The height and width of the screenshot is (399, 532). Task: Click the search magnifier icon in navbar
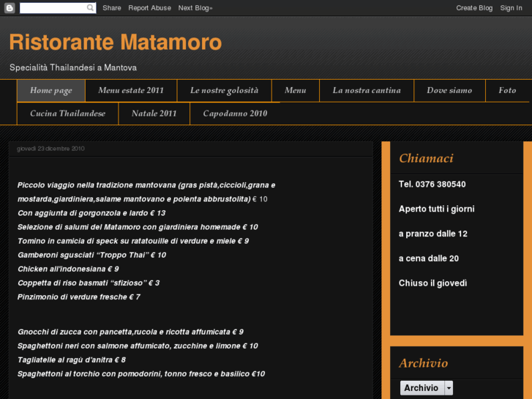coord(90,8)
